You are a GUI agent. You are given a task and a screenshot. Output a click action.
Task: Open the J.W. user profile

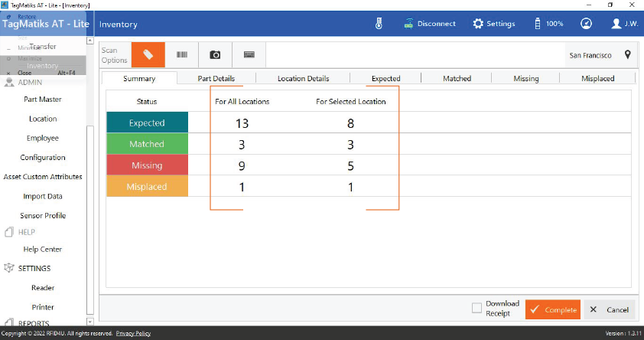[x=625, y=24]
